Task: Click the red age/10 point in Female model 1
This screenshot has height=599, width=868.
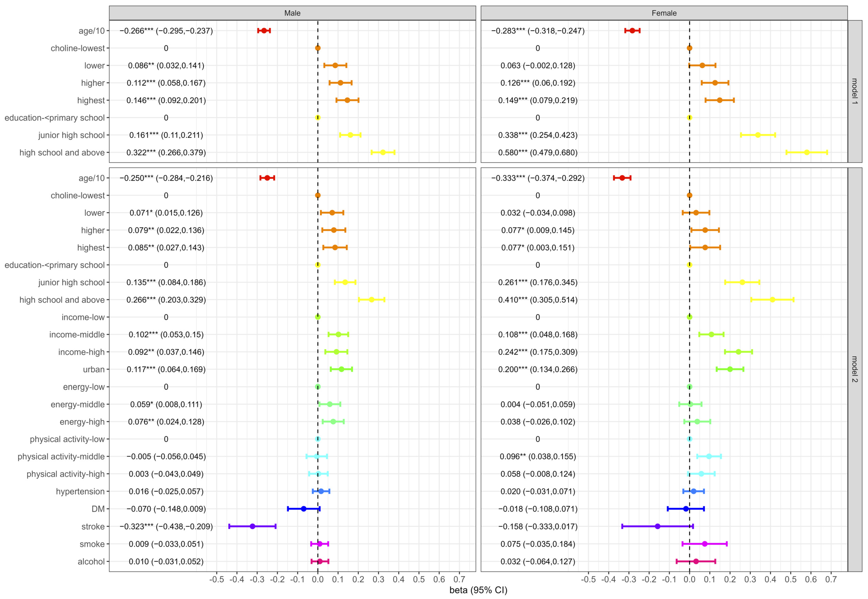Action: click(x=632, y=30)
